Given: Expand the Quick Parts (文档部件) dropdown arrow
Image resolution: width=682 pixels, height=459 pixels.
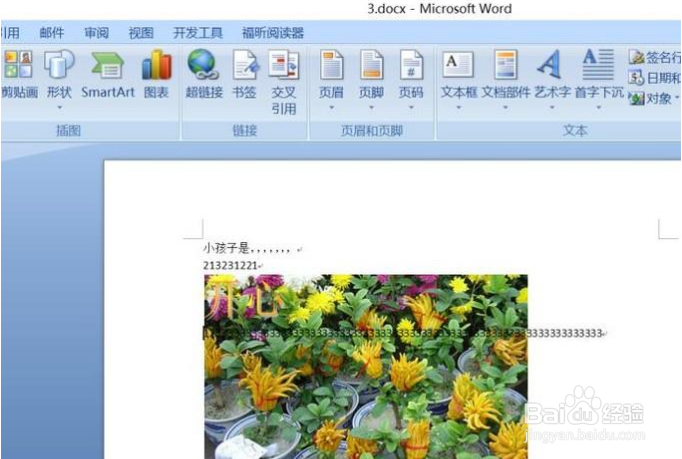Looking at the screenshot, I should pyautogui.click(x=506, y=107).
